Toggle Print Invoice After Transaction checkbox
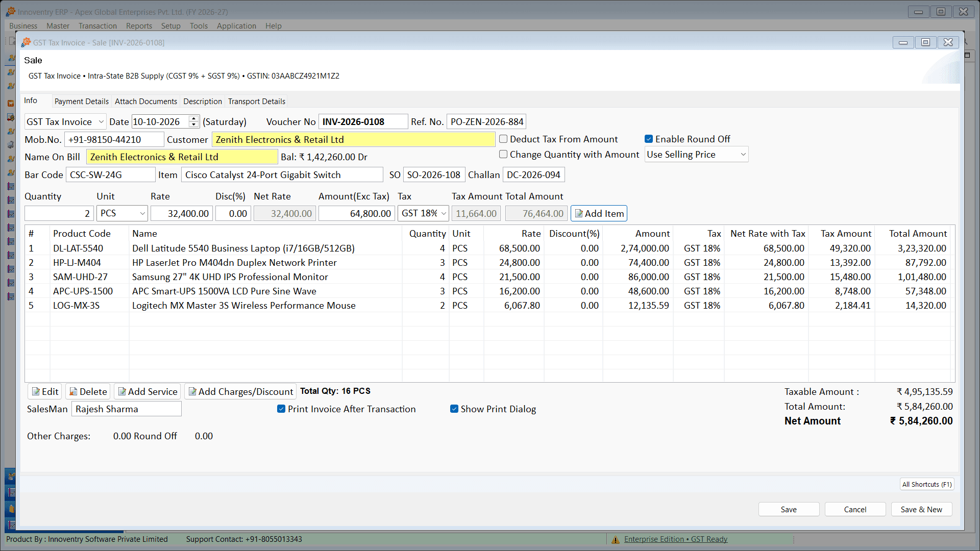This screenshot has height=551, width=980. tap(281, 409)
